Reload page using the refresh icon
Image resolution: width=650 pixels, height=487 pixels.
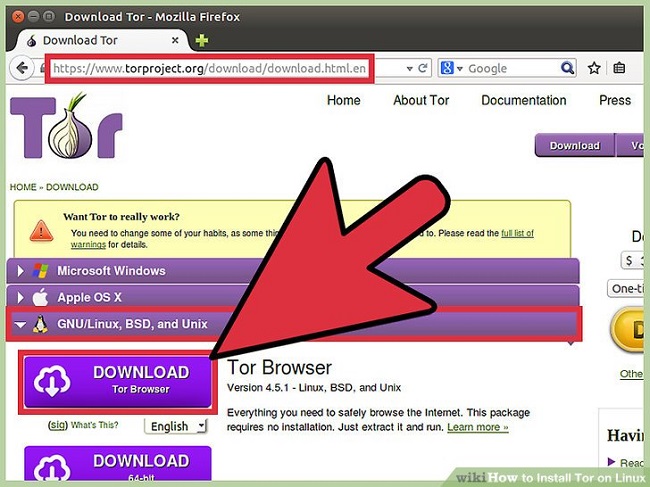tap(422, 68)
